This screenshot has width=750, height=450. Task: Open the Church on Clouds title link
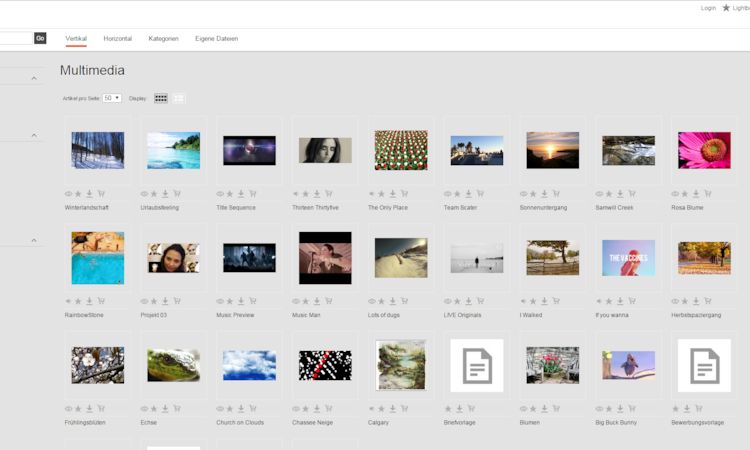click(x=240, y=423)
